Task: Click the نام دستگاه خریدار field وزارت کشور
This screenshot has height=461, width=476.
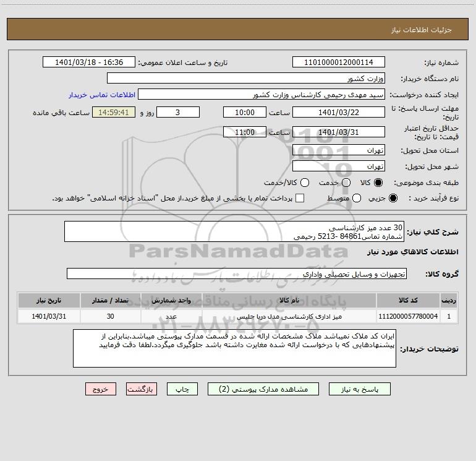Action: tap(246, 79)
